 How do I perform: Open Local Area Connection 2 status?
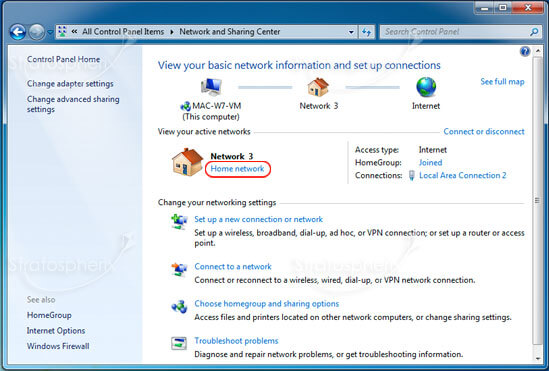463,175
